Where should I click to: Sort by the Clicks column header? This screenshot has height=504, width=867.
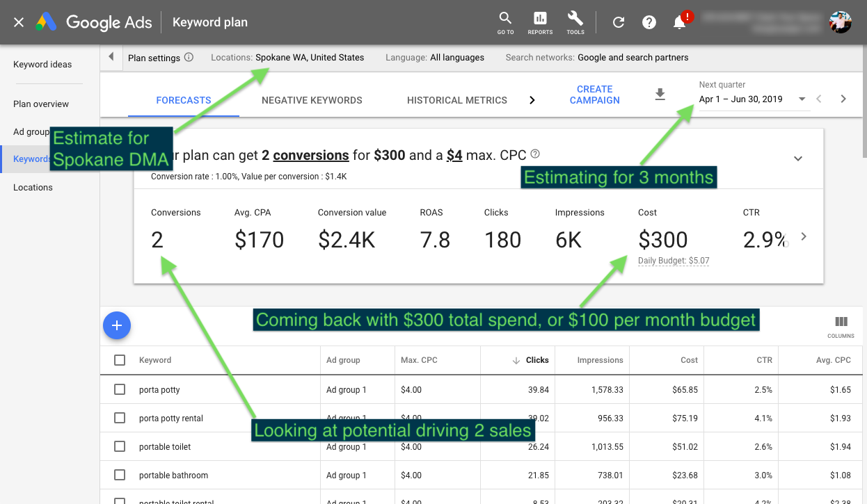(537, 360)
